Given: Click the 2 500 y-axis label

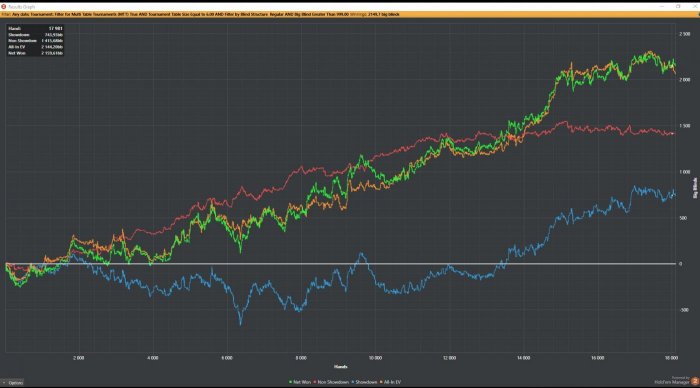Looking at the screenshot, I should tap(684, 34).
